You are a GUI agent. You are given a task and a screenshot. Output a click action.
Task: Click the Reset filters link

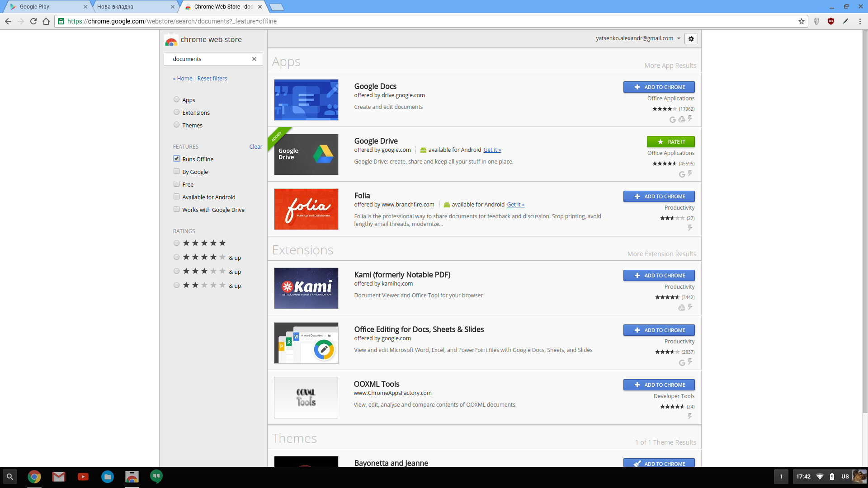click(212, 79)
